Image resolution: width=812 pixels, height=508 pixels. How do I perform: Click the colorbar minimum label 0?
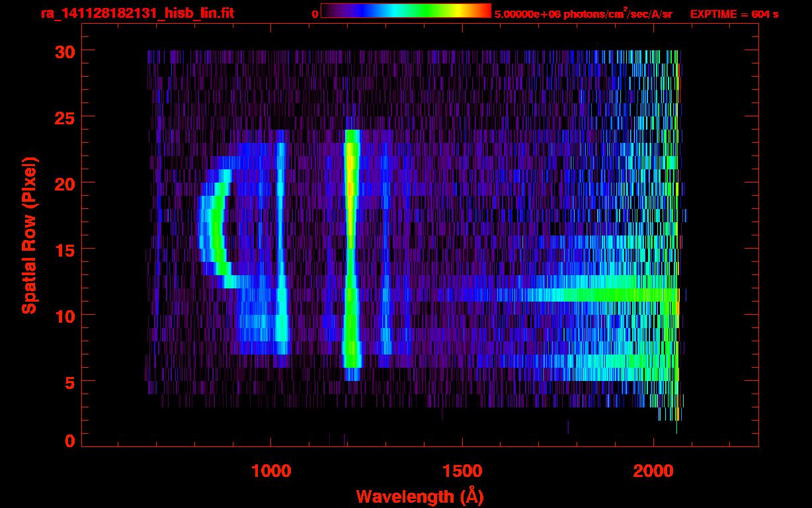pos(315,14)
